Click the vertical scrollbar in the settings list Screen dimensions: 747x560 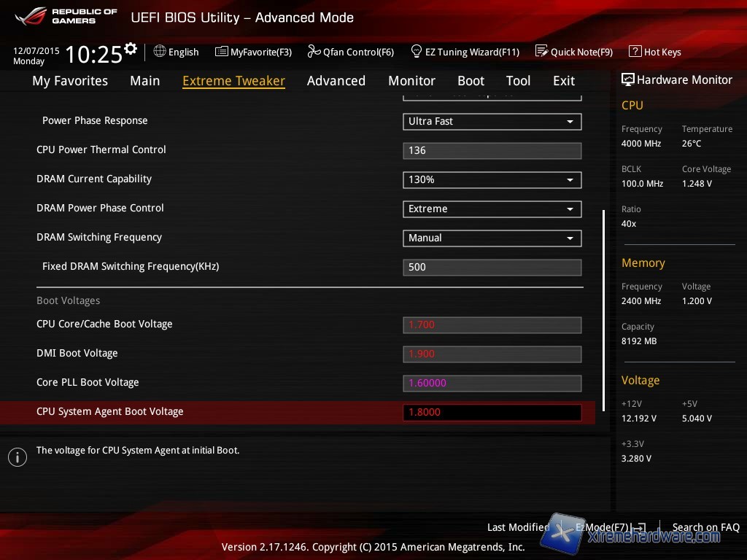pos(603,306)
